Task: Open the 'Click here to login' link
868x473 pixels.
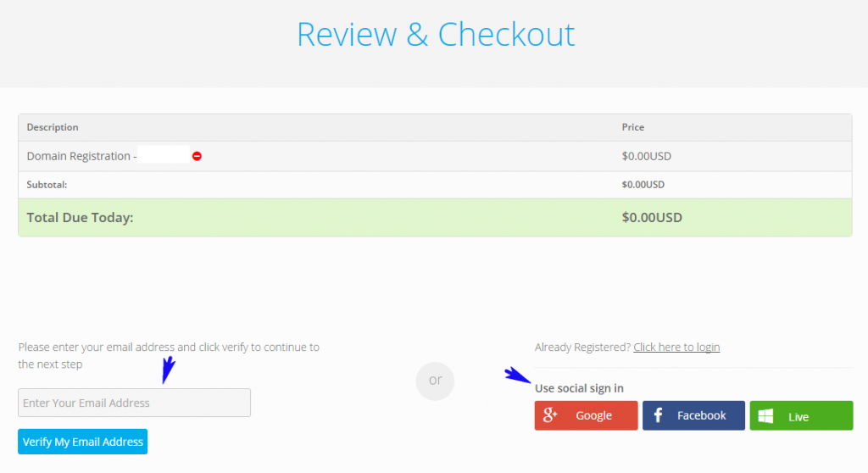Action: coord(676,347)
